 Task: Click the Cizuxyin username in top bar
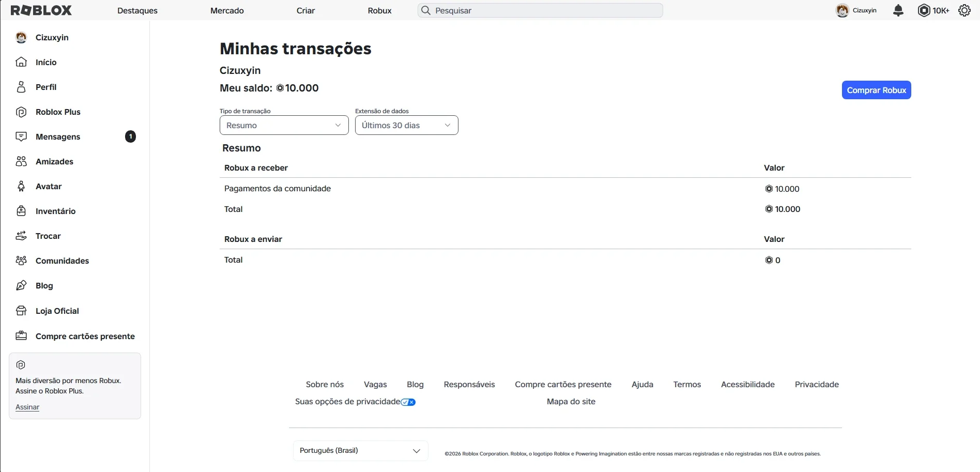(x=865, y=10)
